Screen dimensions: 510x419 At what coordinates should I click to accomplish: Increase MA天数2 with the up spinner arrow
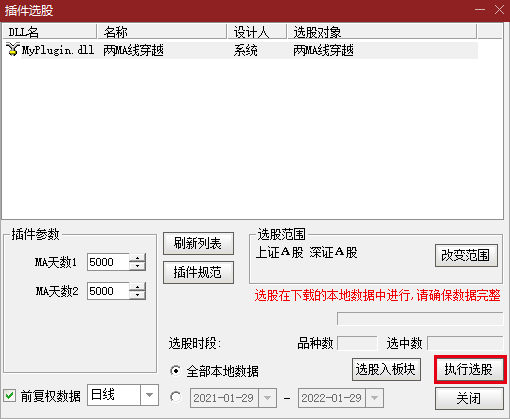[x=138, y=287]
